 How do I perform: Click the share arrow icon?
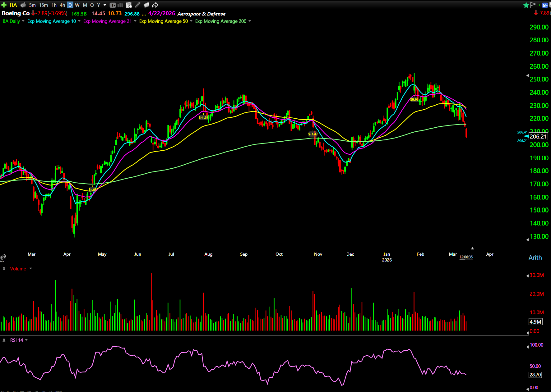pos(155,5)
